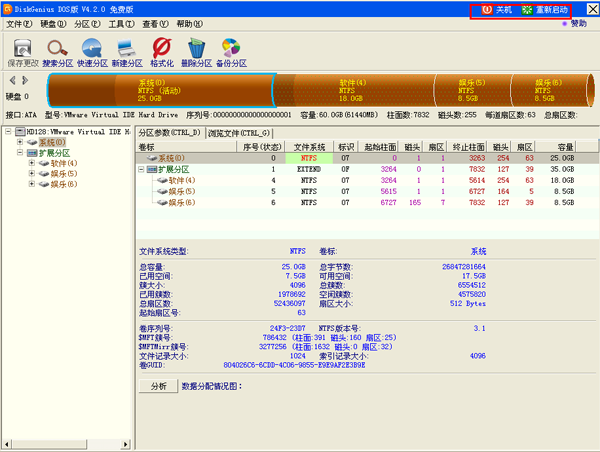The image size is (600, 452).
Task: Expand 娱乐(6) node in left tree
Action: pyautogui.click(x=32, y=184)
